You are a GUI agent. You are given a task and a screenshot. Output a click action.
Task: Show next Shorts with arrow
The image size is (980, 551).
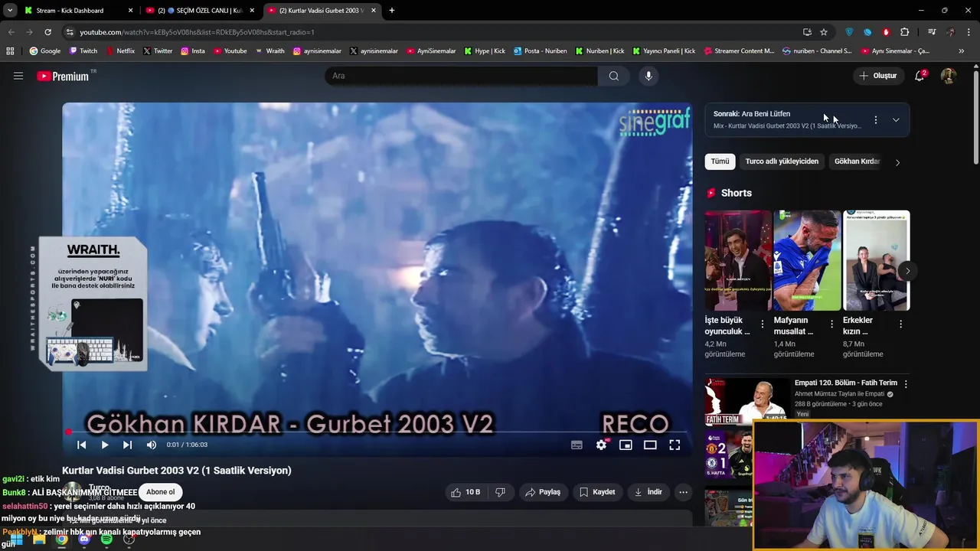(x=907, y=271)
